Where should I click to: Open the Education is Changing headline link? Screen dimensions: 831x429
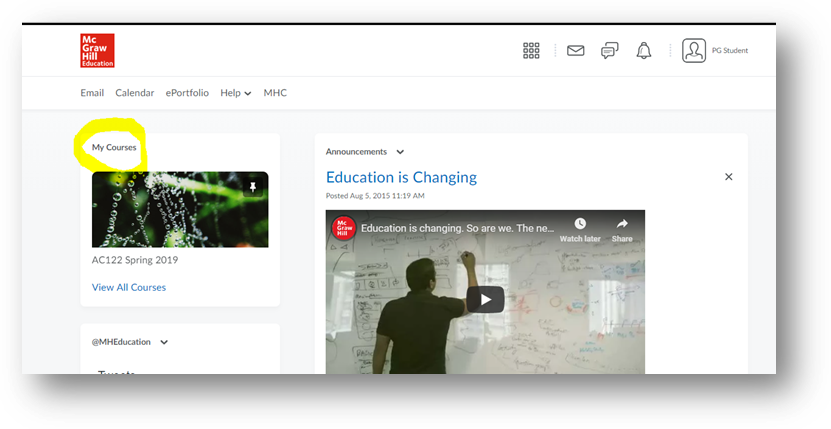[x=401, y=177]
